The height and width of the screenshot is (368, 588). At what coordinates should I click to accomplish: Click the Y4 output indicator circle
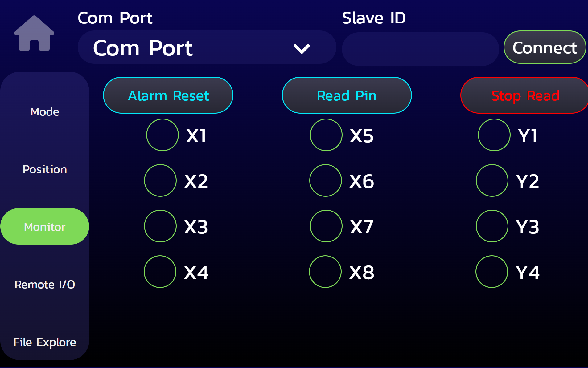pos(492,272)
